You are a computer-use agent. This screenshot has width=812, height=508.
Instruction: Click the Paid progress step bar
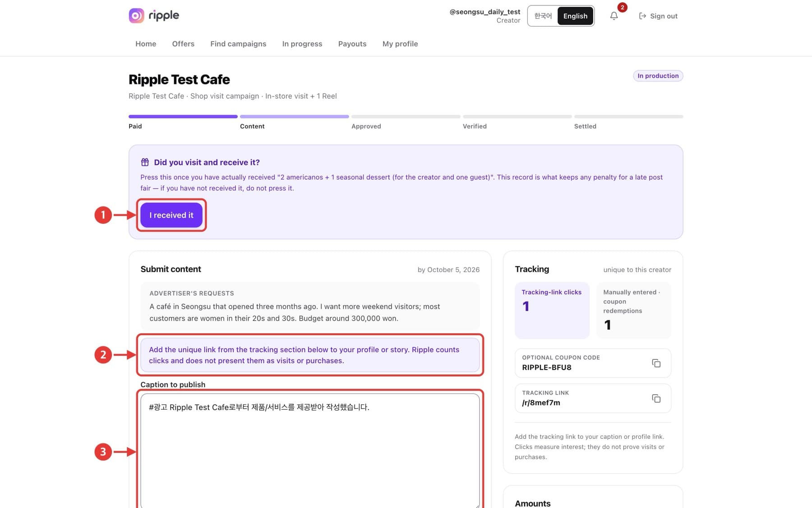tap(183, 117)
